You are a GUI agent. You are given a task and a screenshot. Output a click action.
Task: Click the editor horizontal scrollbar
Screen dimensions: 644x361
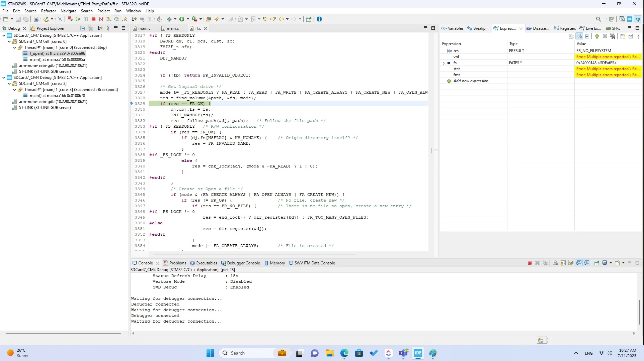tap(255, 254)
